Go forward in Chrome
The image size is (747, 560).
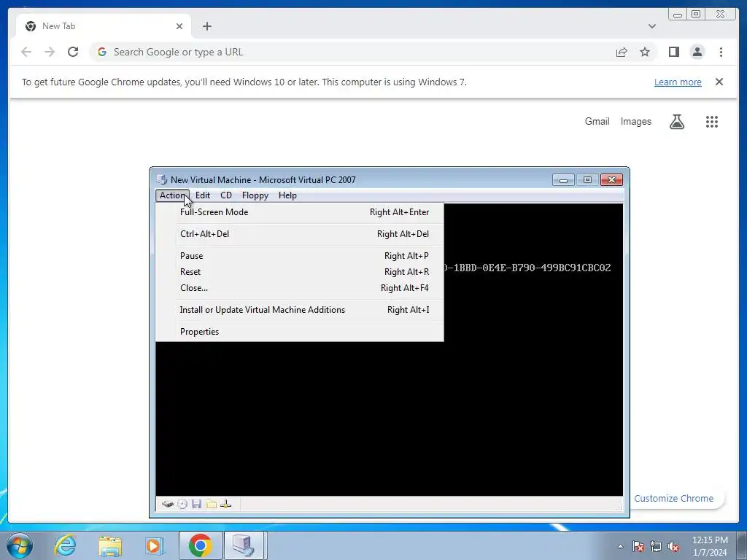click(50, 52)
